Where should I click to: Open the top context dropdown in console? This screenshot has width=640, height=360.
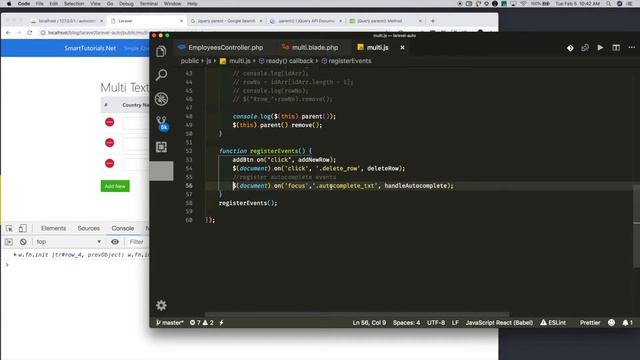(68, 242)
